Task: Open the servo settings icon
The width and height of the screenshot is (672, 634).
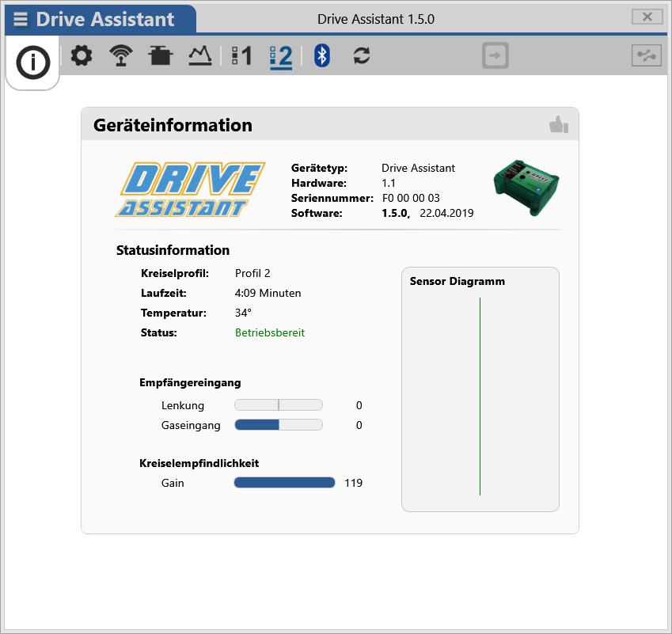Action: coord(161,55)
